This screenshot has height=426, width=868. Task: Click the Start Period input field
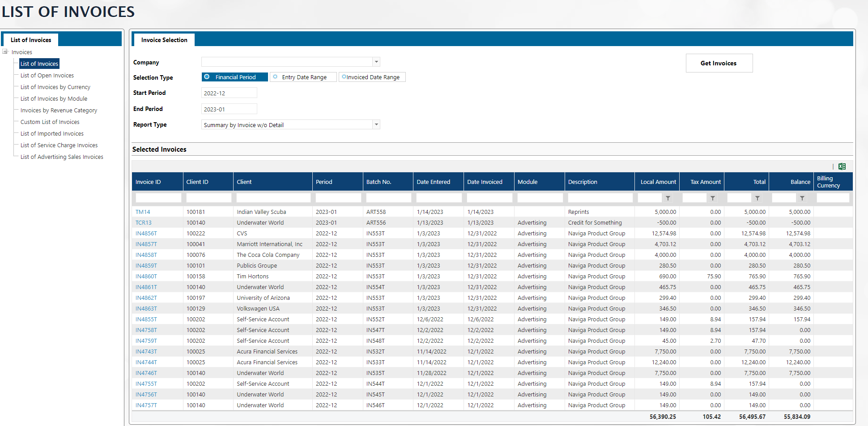[229, 93]
